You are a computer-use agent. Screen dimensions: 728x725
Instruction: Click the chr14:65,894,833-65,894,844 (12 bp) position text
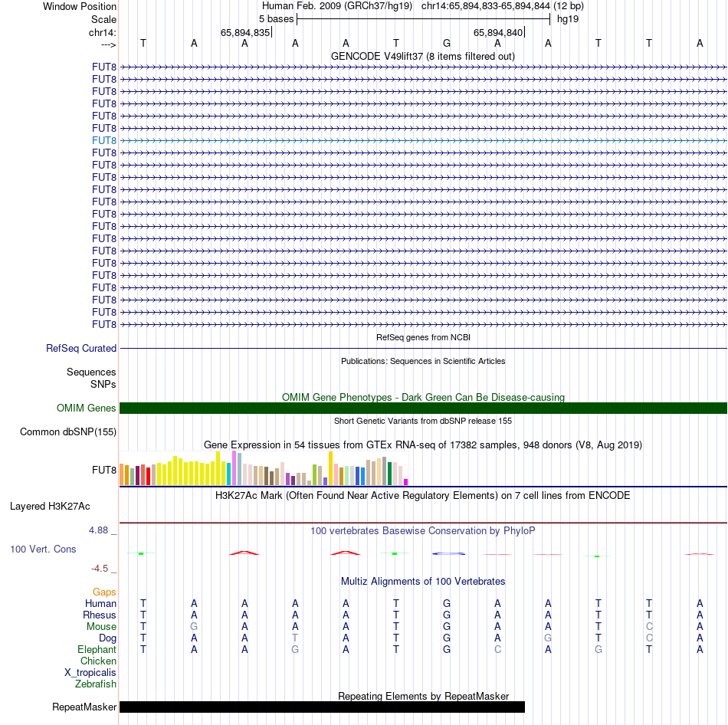503,6
